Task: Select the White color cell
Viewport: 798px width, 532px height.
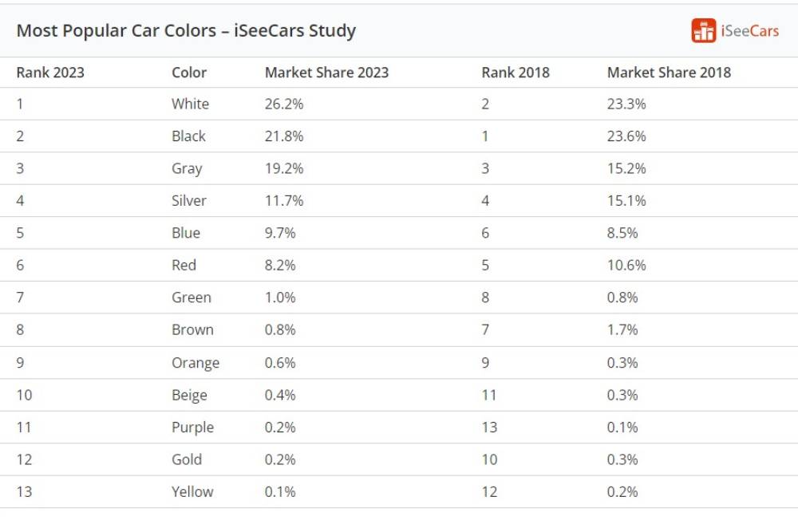Action: (190, 104)
